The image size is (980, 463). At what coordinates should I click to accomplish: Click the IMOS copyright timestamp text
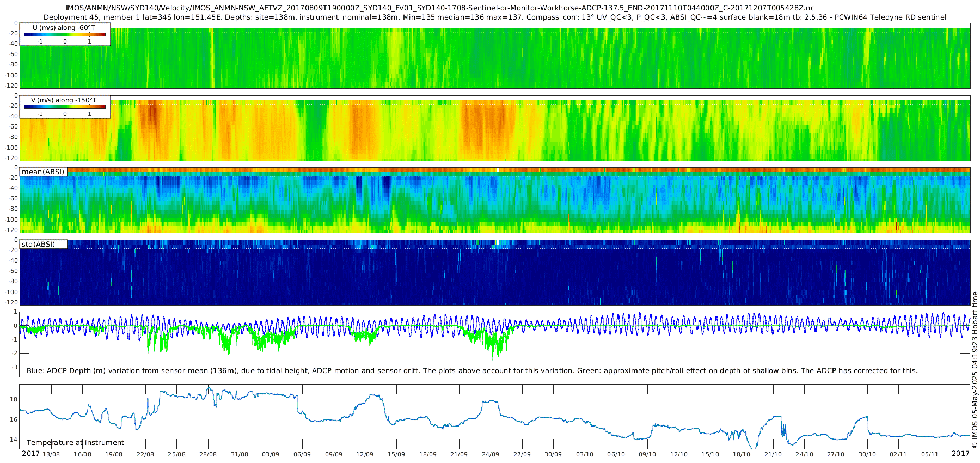[x=975, y=370]
